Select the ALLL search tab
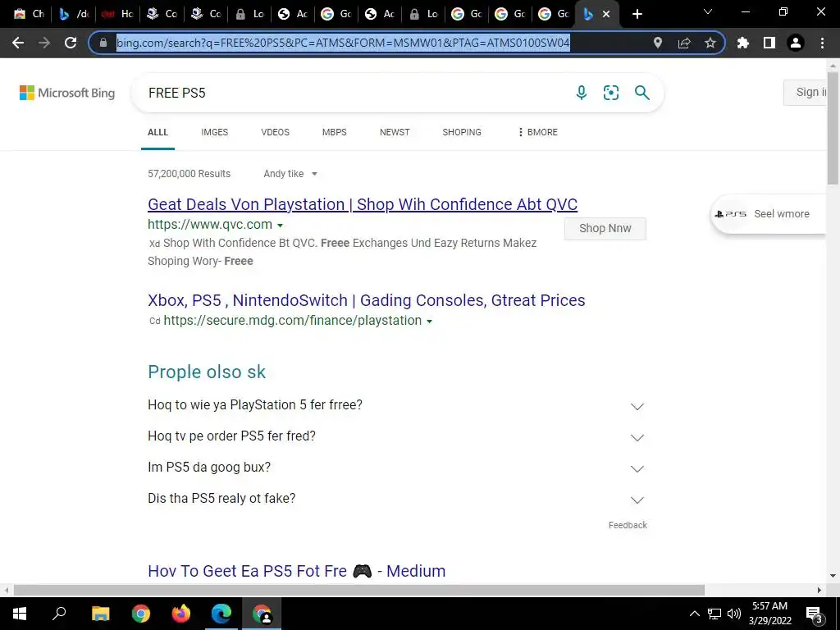The height and width of the screenshot is (630, 840). point(157,132)
